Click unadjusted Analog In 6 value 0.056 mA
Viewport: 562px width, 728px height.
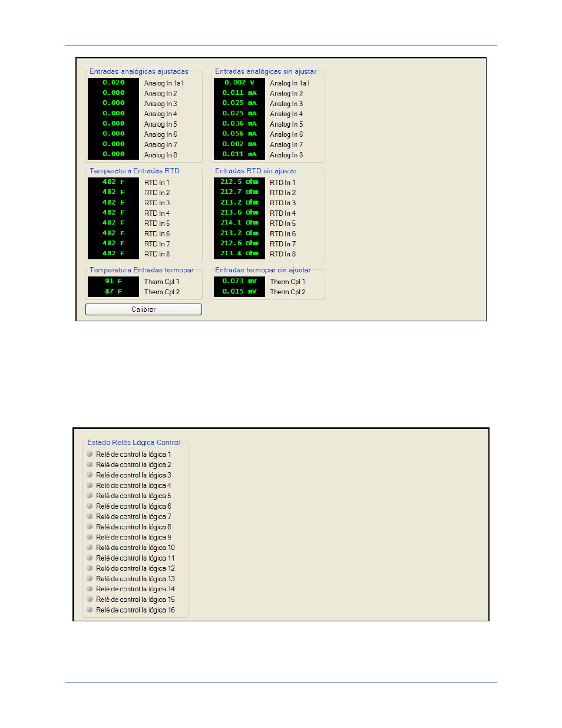(x=239, y=134)
